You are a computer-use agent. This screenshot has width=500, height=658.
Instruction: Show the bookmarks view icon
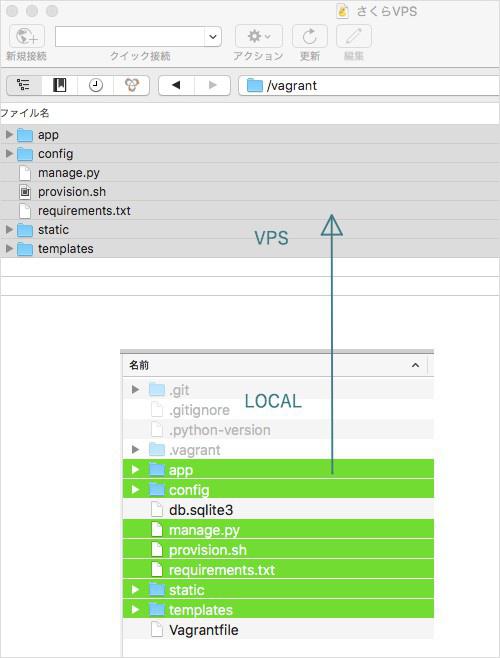pyautogui.click(x=60, y=85)
